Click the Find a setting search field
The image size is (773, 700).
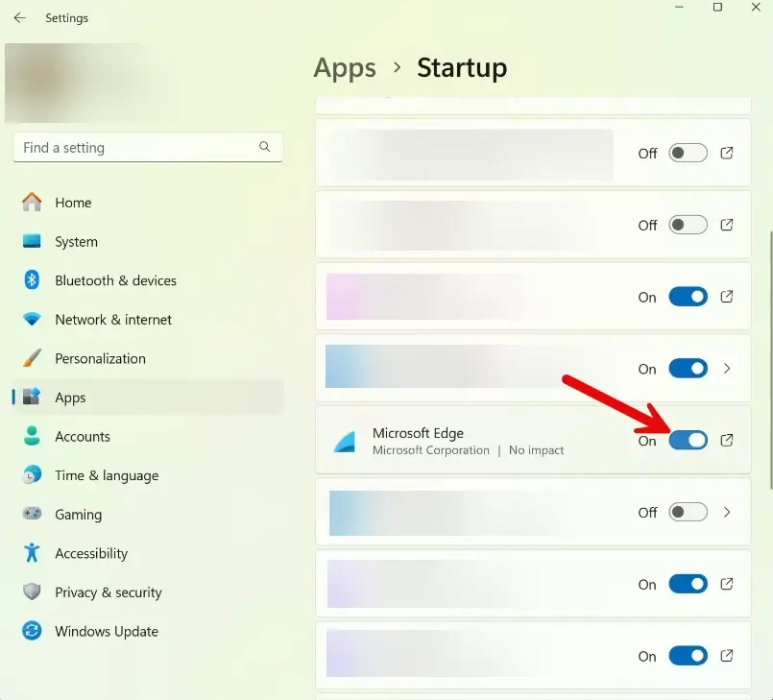coord(148,147)
